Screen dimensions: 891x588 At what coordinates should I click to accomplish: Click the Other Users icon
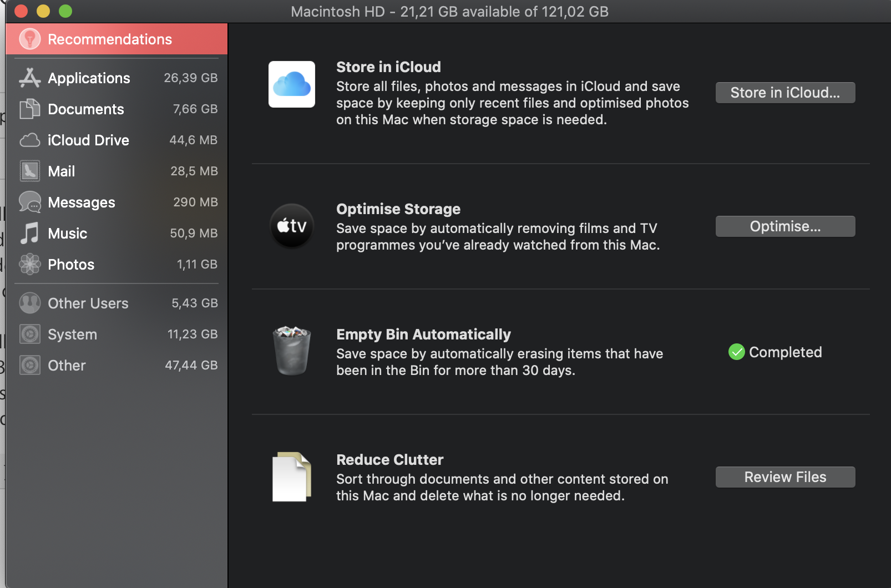[x=30, y=303]
